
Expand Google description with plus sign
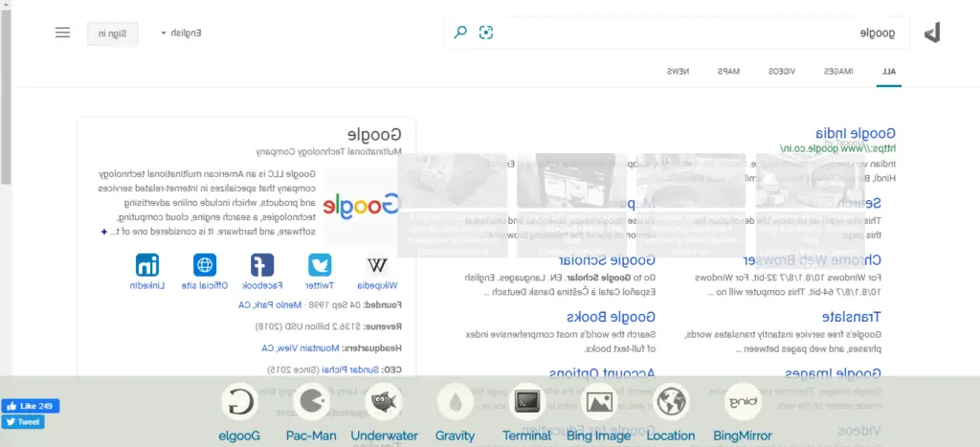point(103,232)
